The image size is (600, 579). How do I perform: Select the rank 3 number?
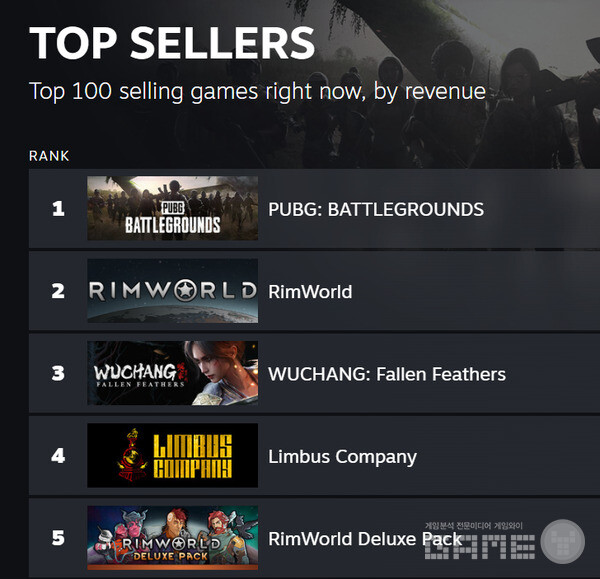pyautogui.click(x=58, y=373)
